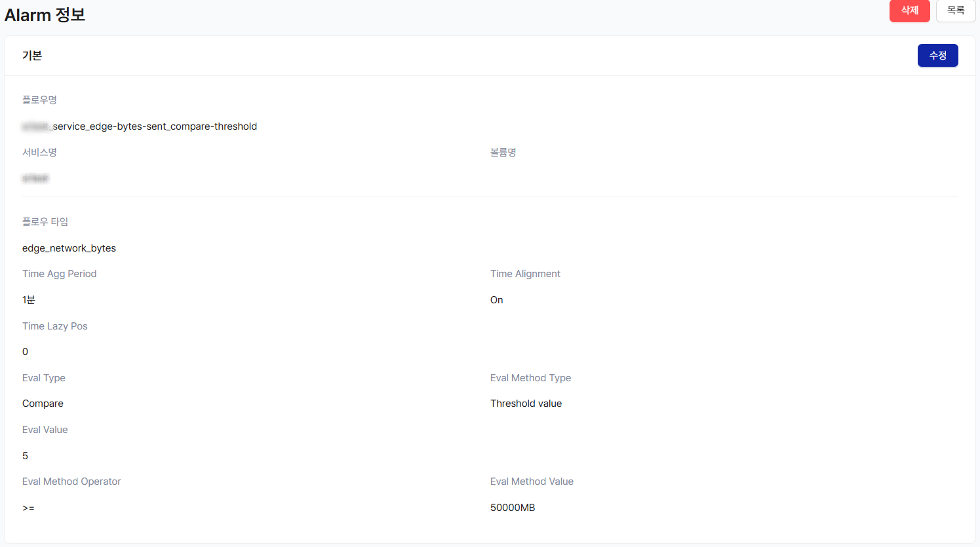The height and width of the screenshot is (547, 980).
Task: Select the Alarm 정보 page title
Action: click(x=45, y=14)
